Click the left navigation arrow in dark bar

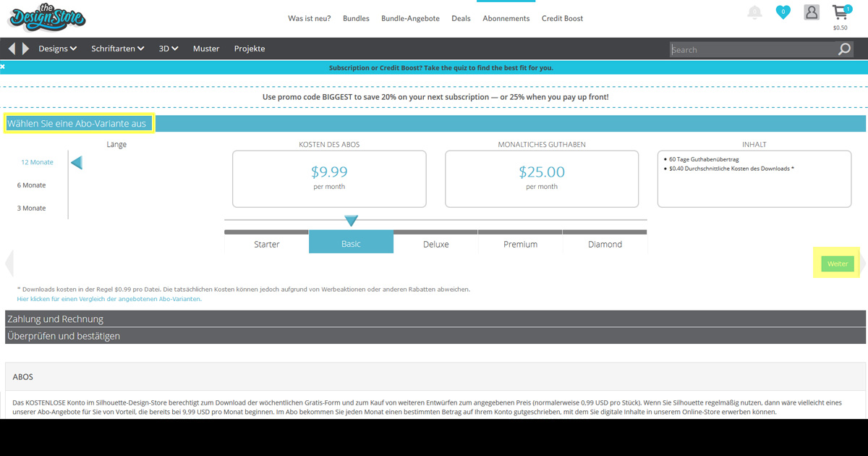(12, 48)
